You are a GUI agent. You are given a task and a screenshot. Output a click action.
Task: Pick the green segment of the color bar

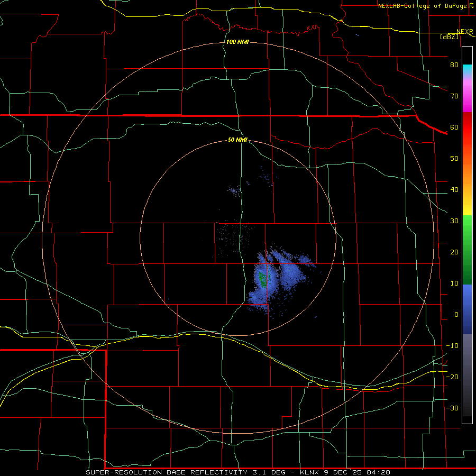point(467,250)
